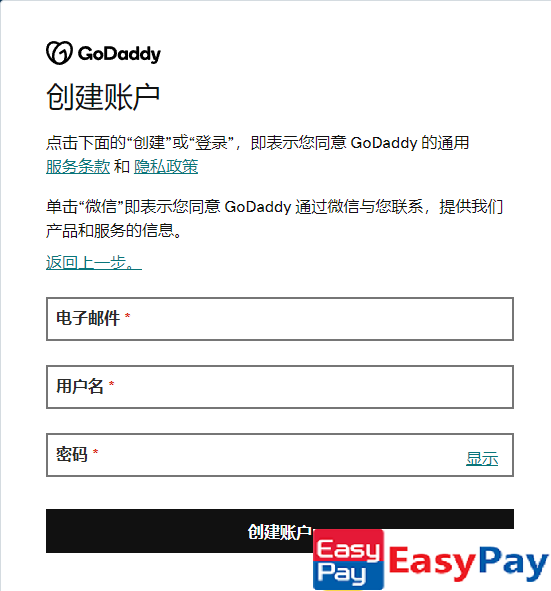The width and height of the screenshot is (551, 591).
Task: Open the 服务条款 terms of service link
Action: tap(78, 166)
